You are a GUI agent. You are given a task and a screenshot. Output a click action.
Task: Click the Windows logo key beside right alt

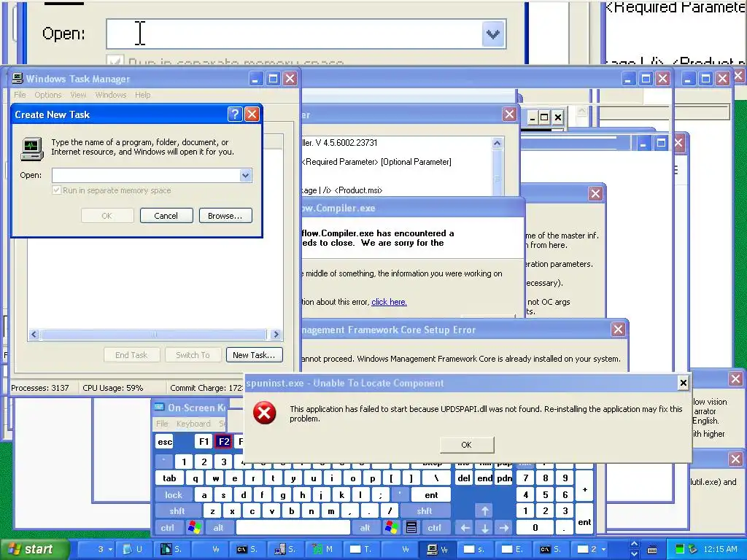[x=392, y=528]
